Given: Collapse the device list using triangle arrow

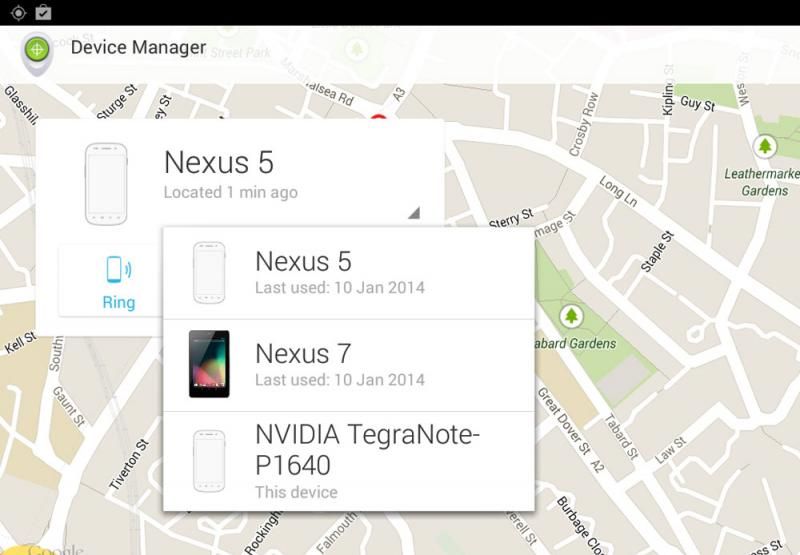Looking at the screenshot, I should point(413,212).
